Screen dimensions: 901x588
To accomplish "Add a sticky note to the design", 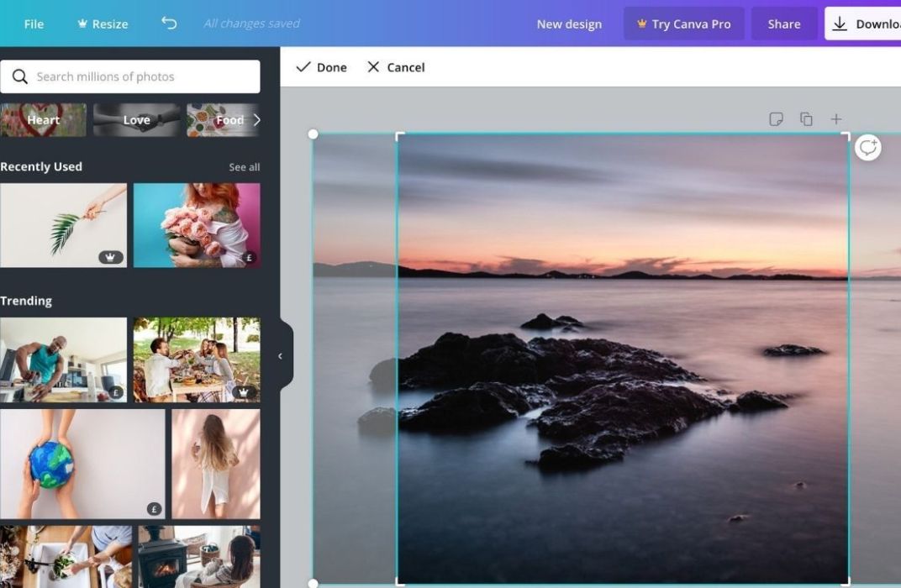I will click(x=775, y=118).
